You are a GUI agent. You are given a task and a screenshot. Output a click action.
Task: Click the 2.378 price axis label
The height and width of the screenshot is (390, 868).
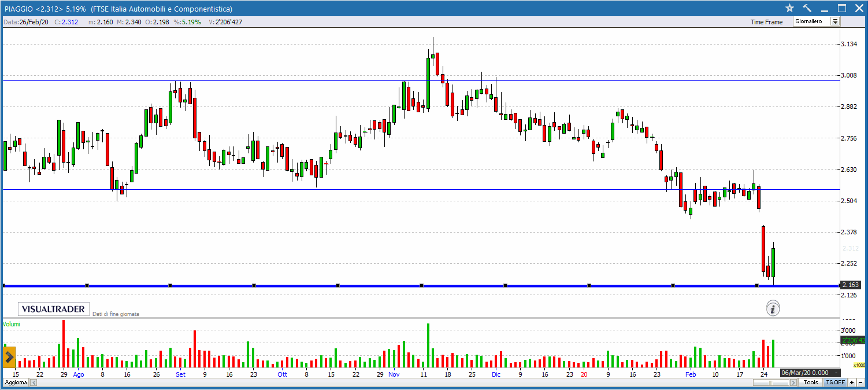click(849, 232)
